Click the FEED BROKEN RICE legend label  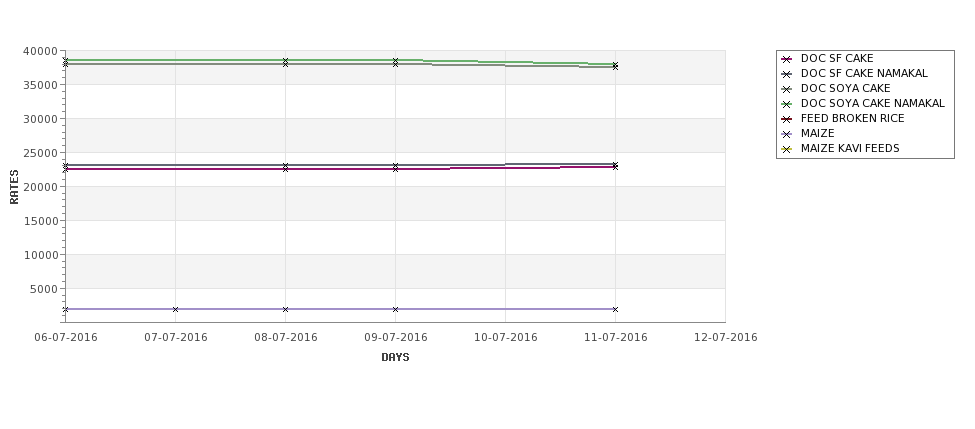[x=852, y=119]
